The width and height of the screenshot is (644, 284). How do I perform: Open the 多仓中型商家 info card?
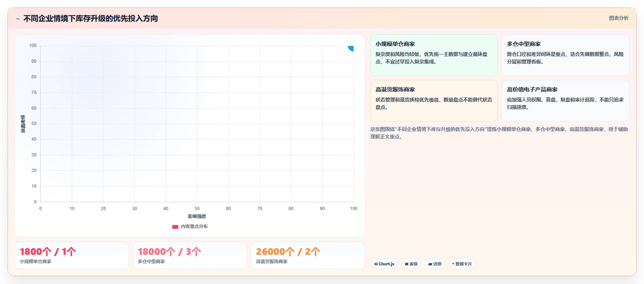pyautogui.click(x=565, y=55)
